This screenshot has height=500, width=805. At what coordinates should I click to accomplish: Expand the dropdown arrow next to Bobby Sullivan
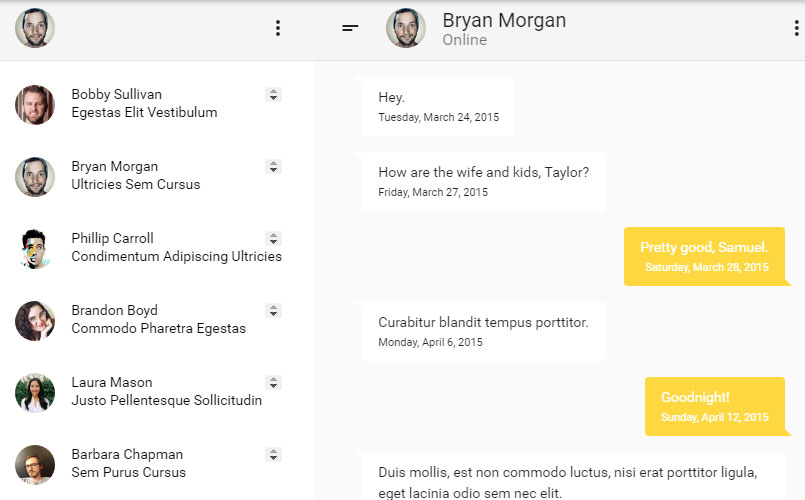[273, 95]
